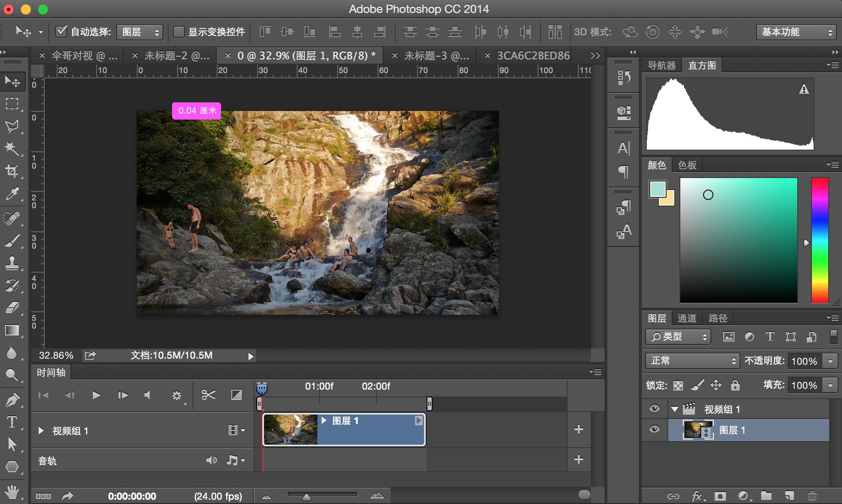Play the timeline video
Viewport: 842px width, 504px height.
(x=96, y=395)
